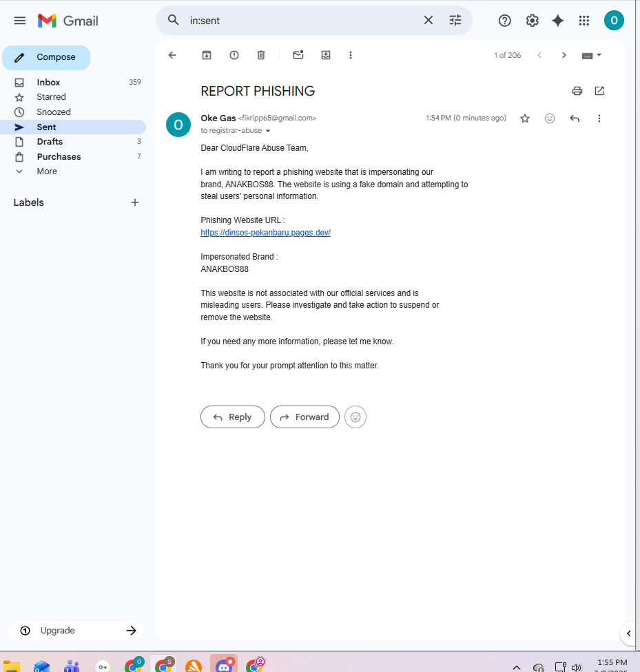Go to the newer conversation
The width and height of the screenshot is (640, 672).
click(x=539, y=55)
